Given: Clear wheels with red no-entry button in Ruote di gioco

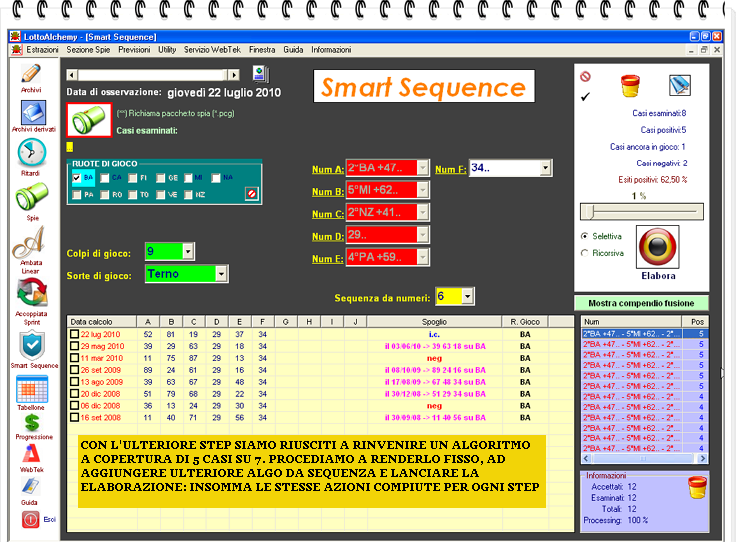Looking at the screenshot, I should pyautogui.click(x=252, y=193).
